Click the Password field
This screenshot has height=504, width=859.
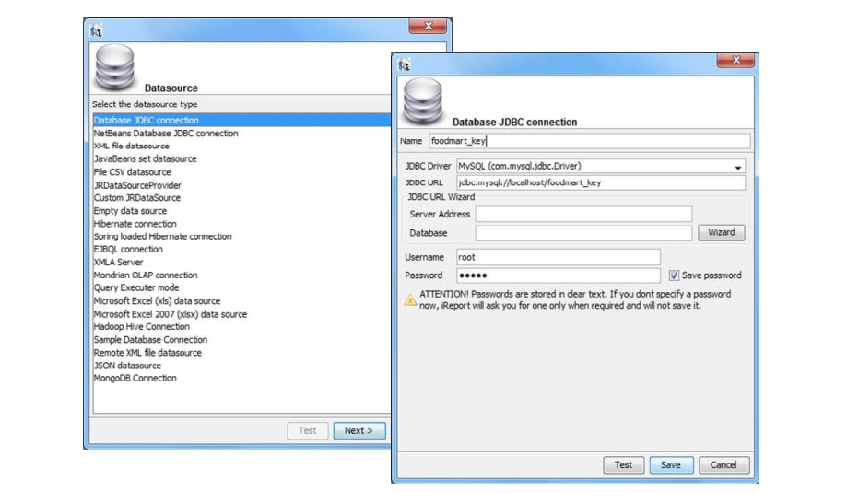tap(559, 275)
